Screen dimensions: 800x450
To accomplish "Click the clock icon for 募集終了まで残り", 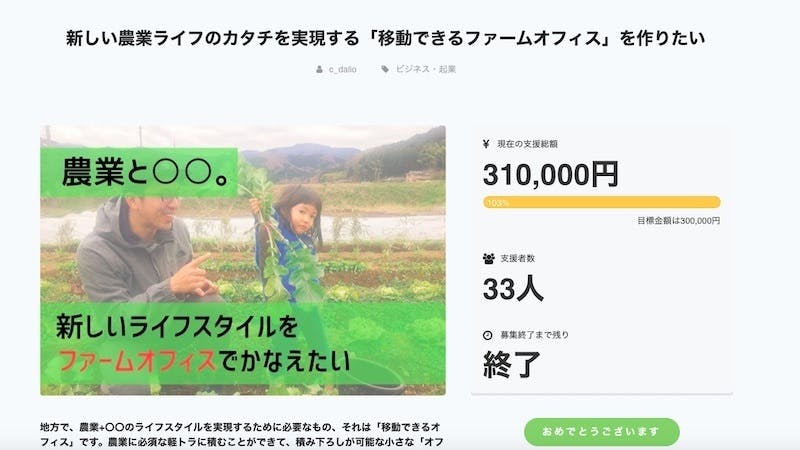I will 487,335.
